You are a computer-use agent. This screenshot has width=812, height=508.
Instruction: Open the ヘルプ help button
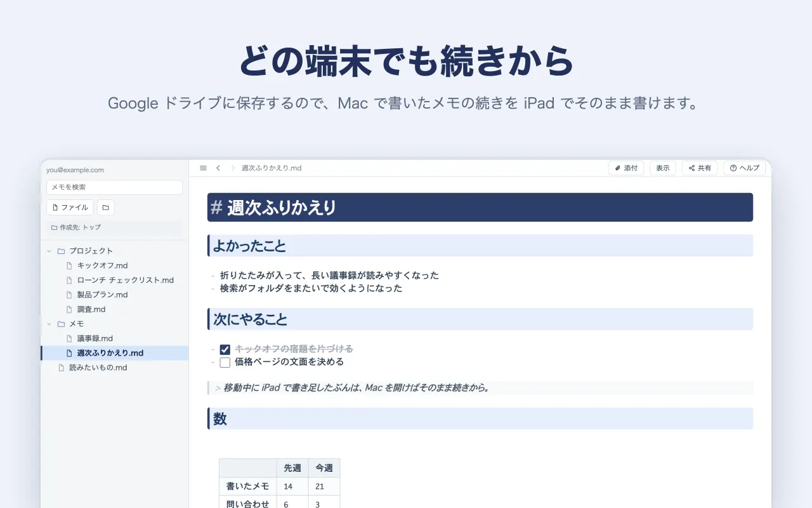745,168
